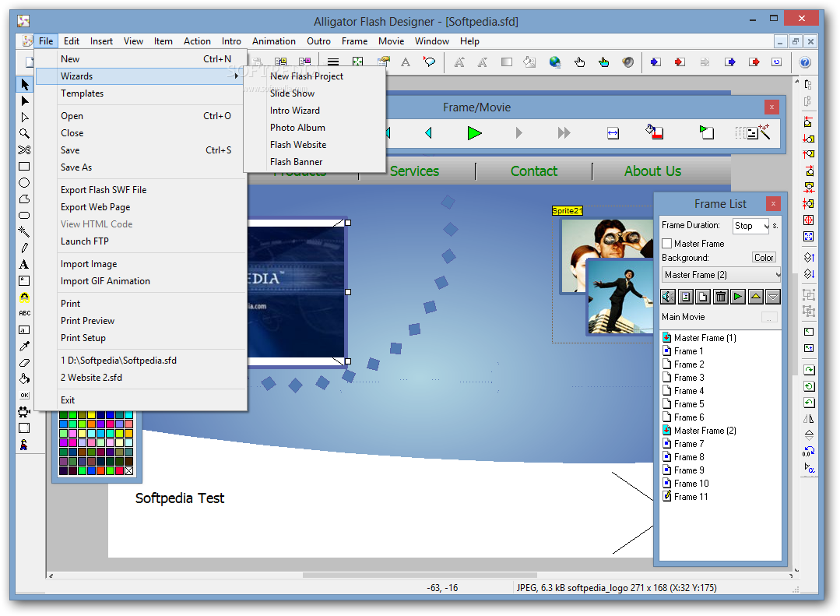Click the globe hyperlink toolbar icon

tap(555, 62)
